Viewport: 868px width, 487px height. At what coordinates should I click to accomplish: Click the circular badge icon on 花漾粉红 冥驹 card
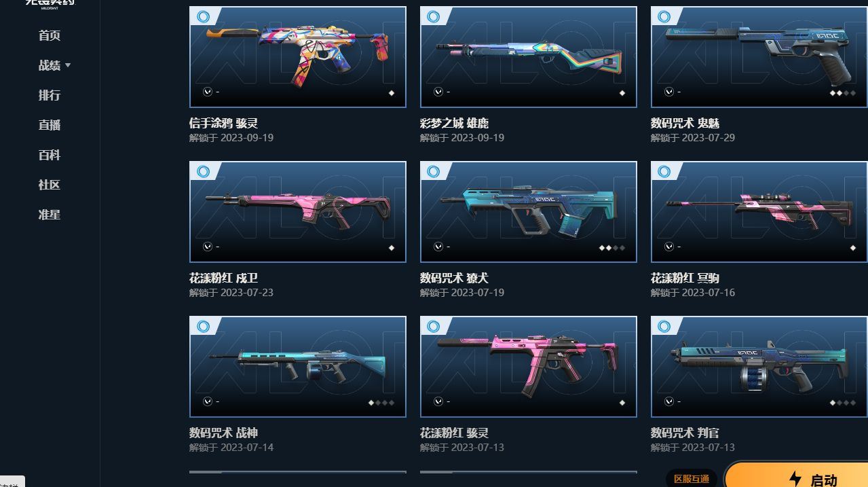pos(664,171)
